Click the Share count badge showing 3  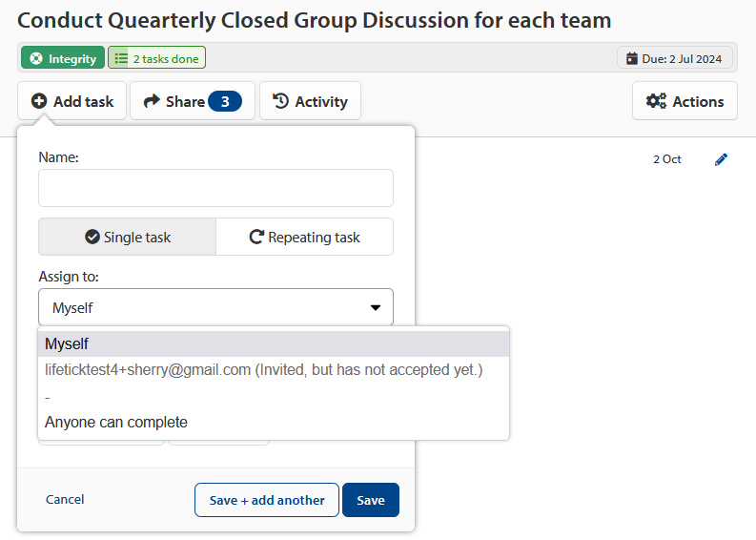[225, 101]
